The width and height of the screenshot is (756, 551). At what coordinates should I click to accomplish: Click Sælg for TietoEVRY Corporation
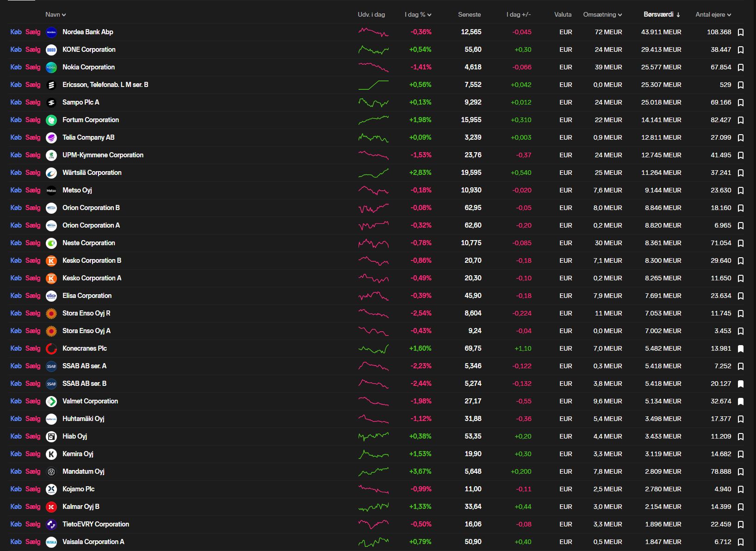pyautogui.click(x=33, y=524)
